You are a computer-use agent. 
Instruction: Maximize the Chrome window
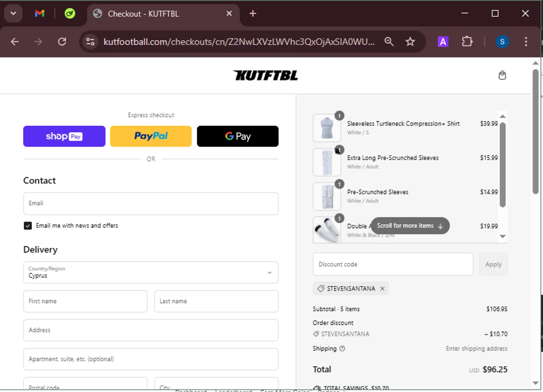pyautogui.click(x=495, y=13)
